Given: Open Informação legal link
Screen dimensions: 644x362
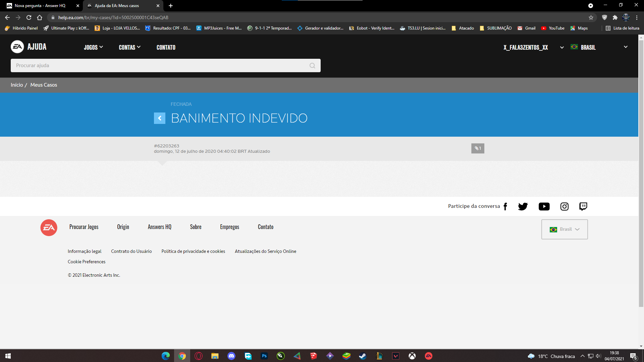Looking at the screenshot, I should 85,252.
